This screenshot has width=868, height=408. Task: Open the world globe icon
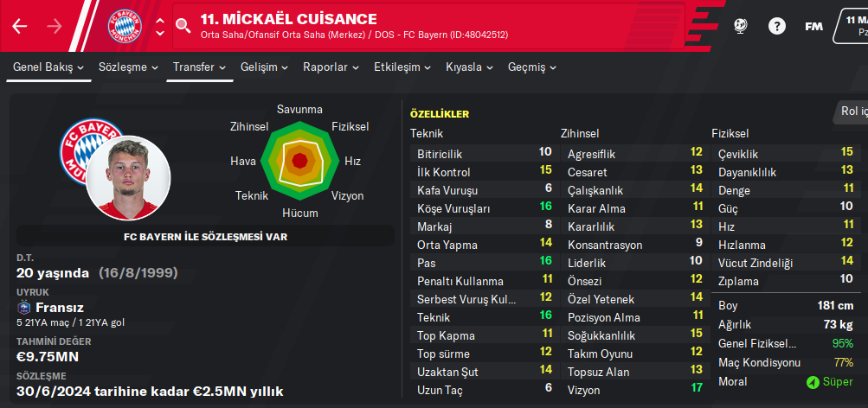tap(741, 26)
